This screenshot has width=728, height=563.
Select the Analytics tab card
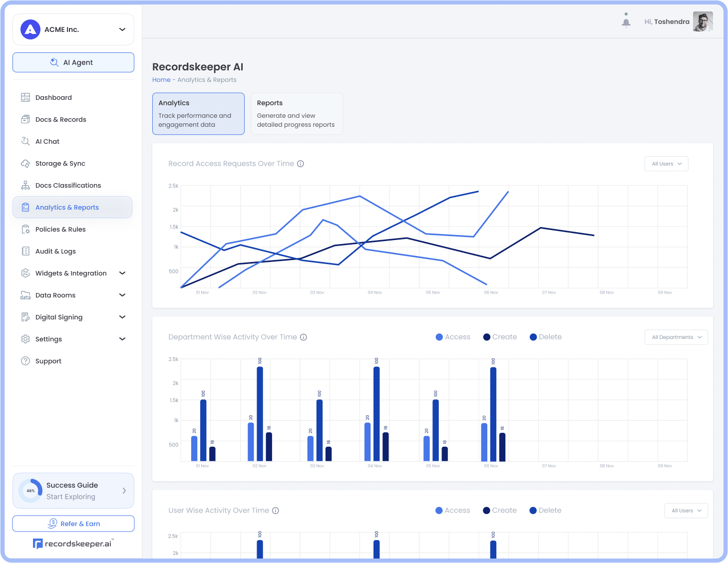click(x=198, y=114)
